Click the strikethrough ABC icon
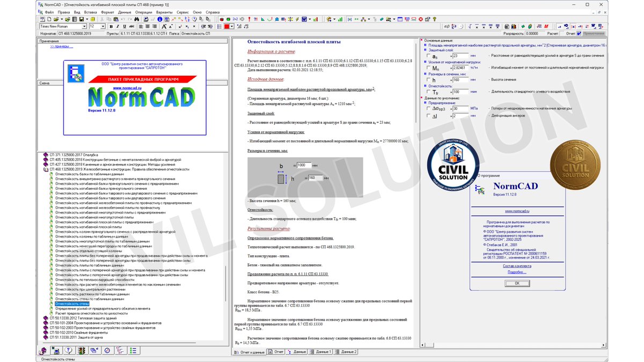Viewport: 644px width, 362px height. click(131, 26)
